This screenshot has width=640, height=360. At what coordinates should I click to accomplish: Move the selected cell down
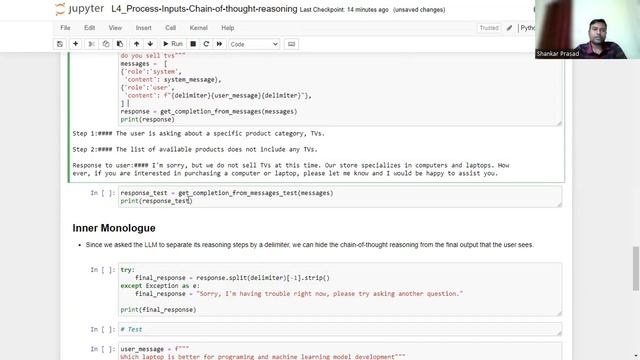[150, 44]
